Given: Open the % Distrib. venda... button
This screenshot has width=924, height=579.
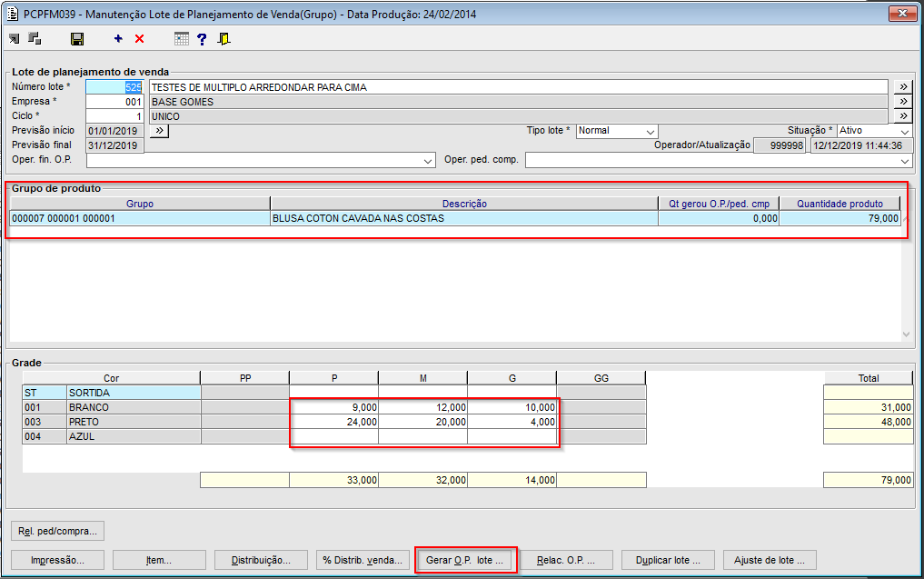Looking at the screenshot, I should coord(363,560).
